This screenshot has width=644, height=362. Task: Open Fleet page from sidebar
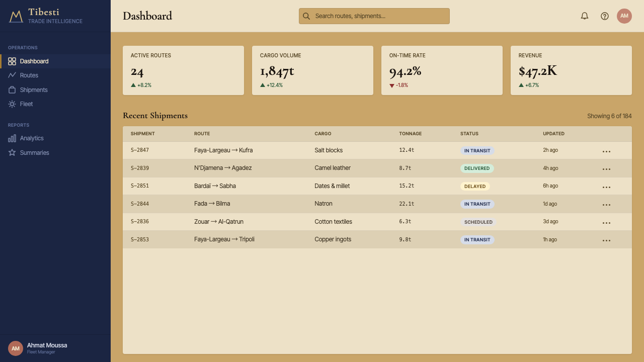(55, 104)
